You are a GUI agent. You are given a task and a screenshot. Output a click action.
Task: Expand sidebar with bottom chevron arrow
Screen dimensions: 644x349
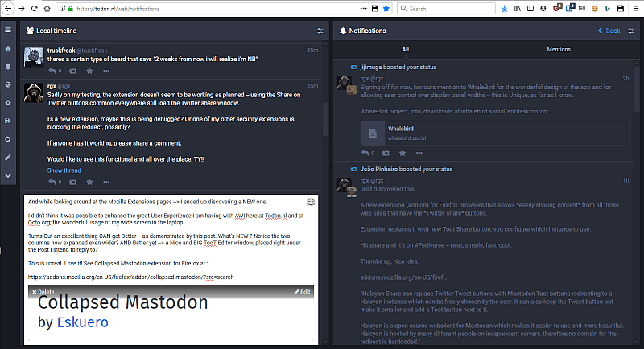coord(7,175)
